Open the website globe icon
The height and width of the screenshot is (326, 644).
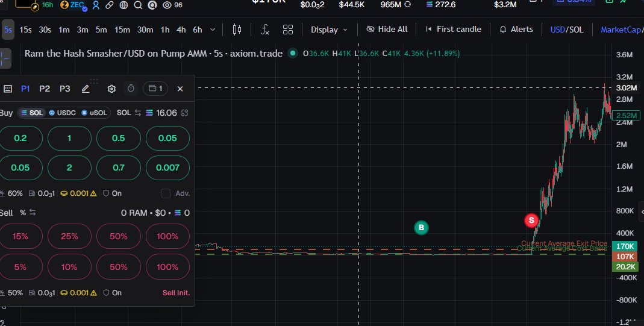pyautogui.click(x=123, y=5)
